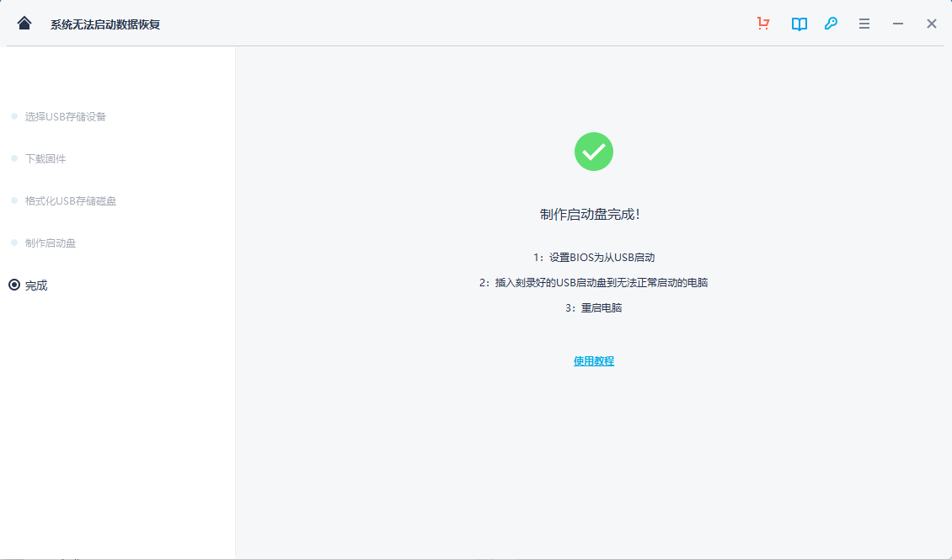Go to the home screen icon
Viewport: 952px width, 560px height.
pyautogui.click(x=24, y=23)
